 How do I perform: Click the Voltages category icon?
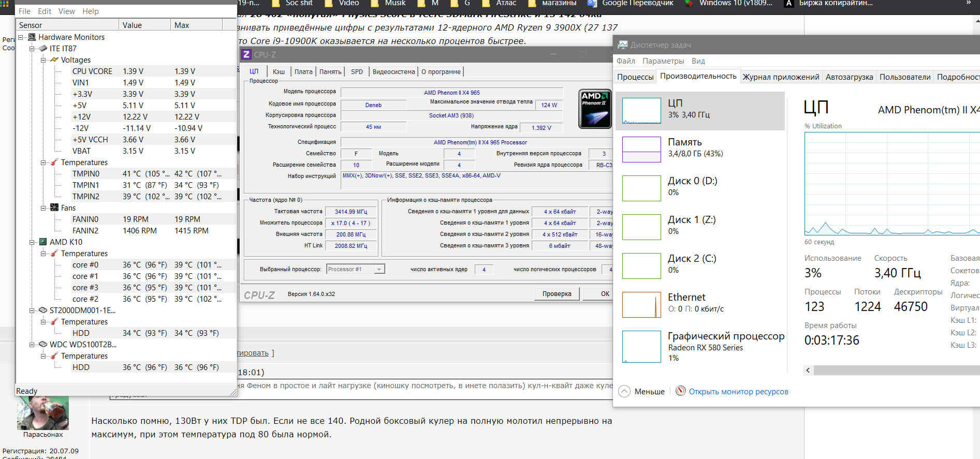click(54, 60)
